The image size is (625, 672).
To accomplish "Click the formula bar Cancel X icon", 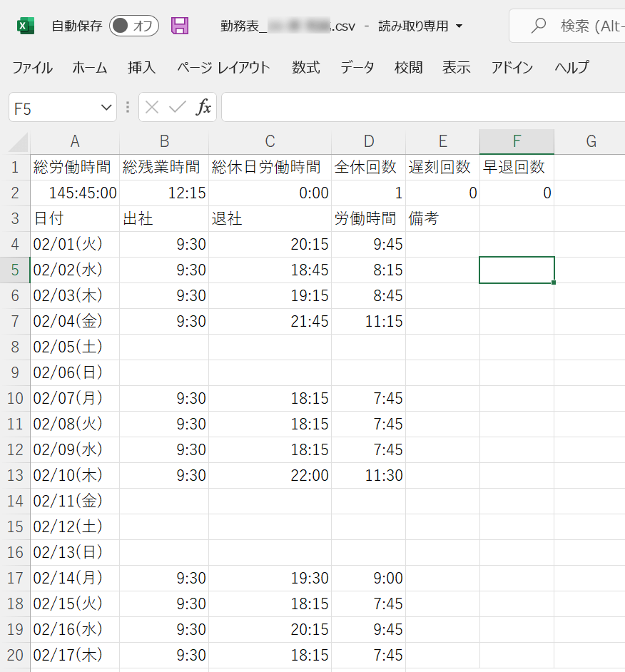I will (x=152, y=108).
